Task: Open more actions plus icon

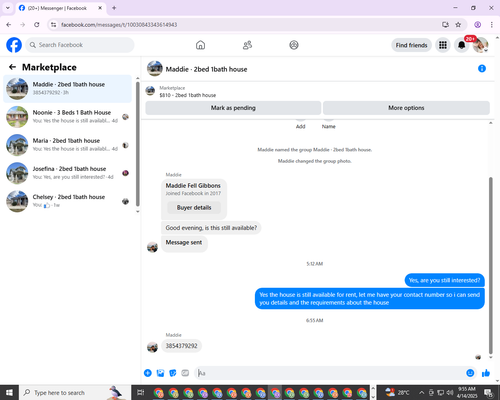Action: 148,373
